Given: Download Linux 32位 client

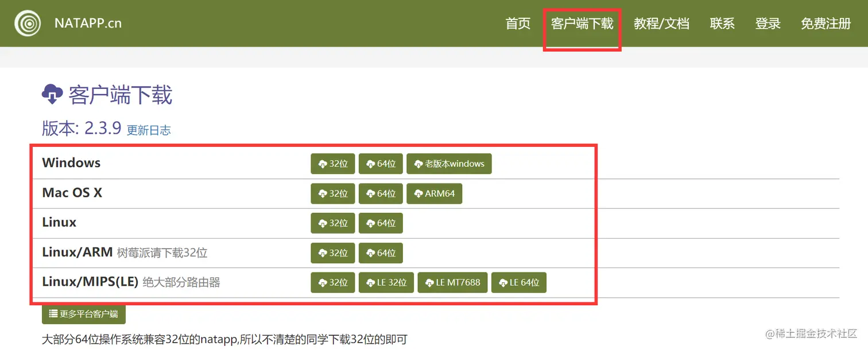Looking at the screenshot, I should [x=333, y=223].
